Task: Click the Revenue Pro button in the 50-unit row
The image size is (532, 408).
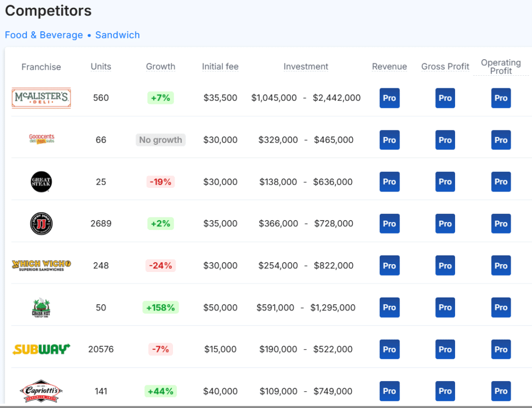Action: click(x=390, y=307)
